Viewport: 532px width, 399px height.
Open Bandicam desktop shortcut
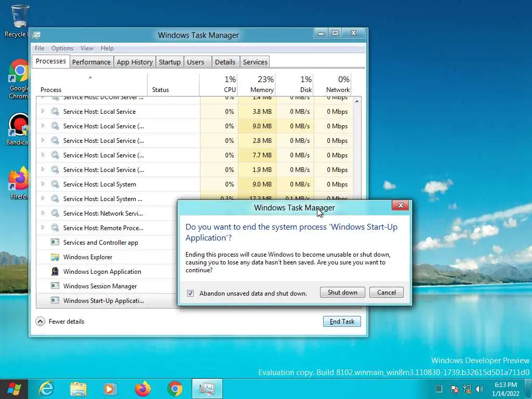coord(18,129)
